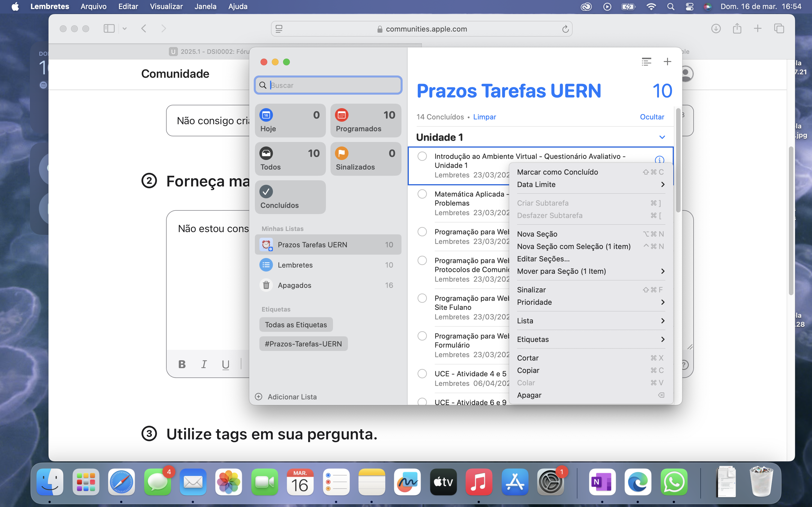
Task: Choose Marcar como Concluído in context menu
Action: 557,172
